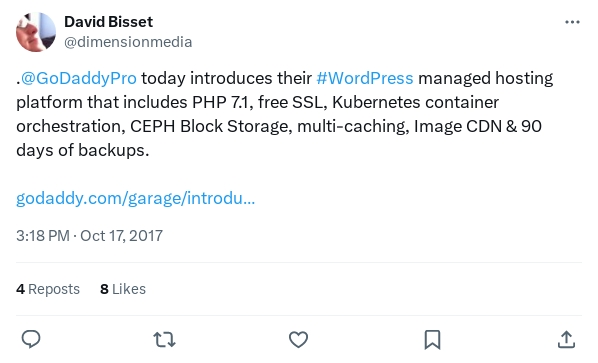Open the #WordPress hashtag
Viewport: 598px width, 363px height.
(x=365, y=78)
